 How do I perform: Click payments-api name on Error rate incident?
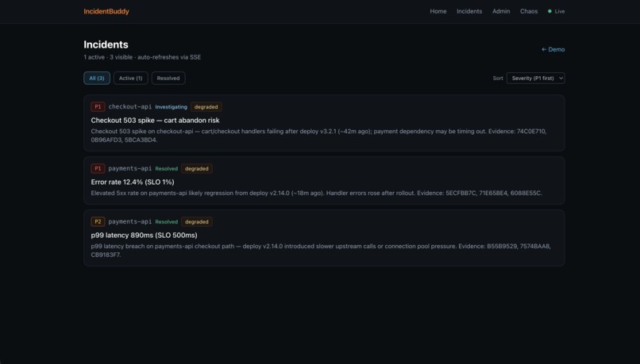129,168
